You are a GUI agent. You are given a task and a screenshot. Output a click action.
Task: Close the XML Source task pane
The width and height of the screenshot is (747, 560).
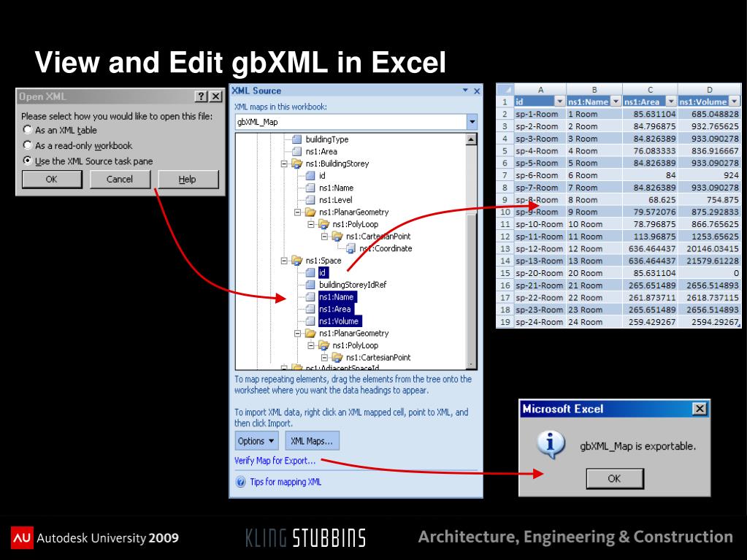[477, 91]
